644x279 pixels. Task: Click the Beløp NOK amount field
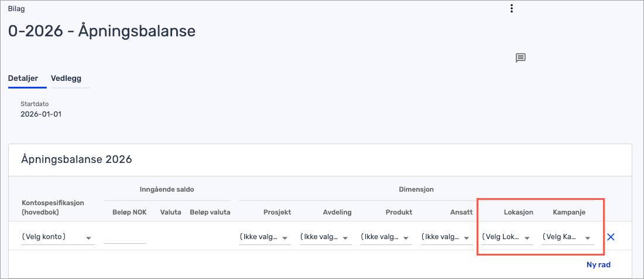[x=125, y=237]
